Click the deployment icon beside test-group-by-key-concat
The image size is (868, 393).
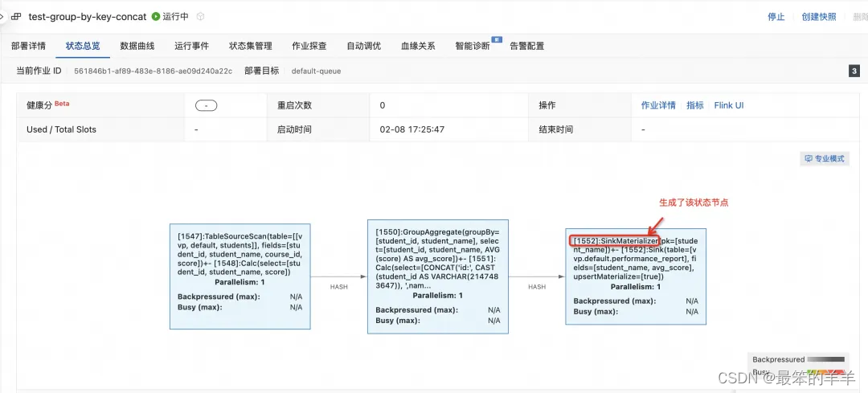pos(17,17)
